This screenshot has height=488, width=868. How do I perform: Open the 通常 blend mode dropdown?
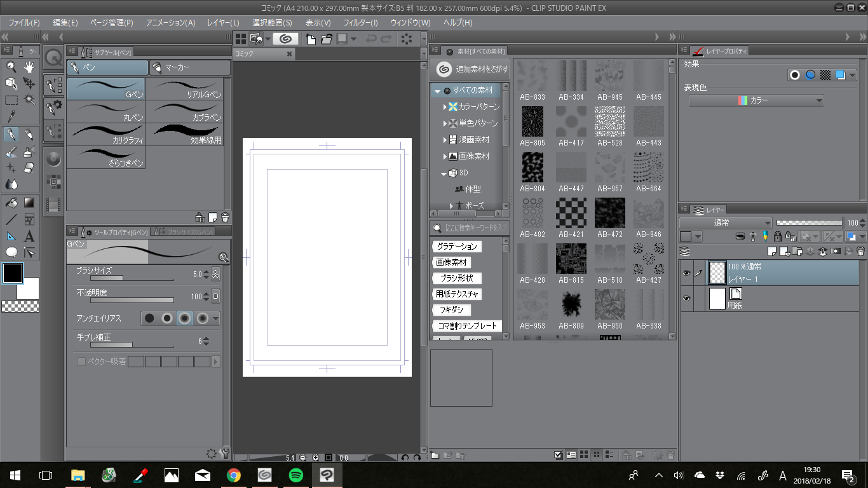click(725, 223)
